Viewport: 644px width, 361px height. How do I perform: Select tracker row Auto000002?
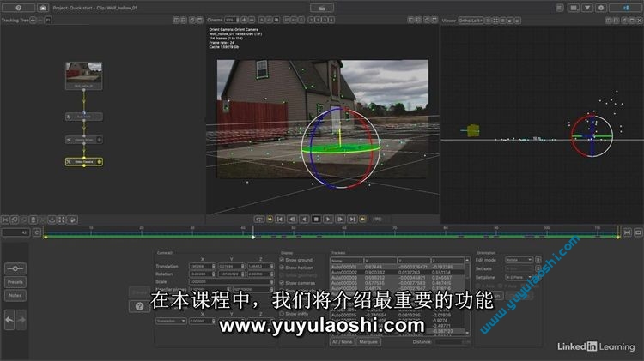pyautogui.click(x=398, y=272)
